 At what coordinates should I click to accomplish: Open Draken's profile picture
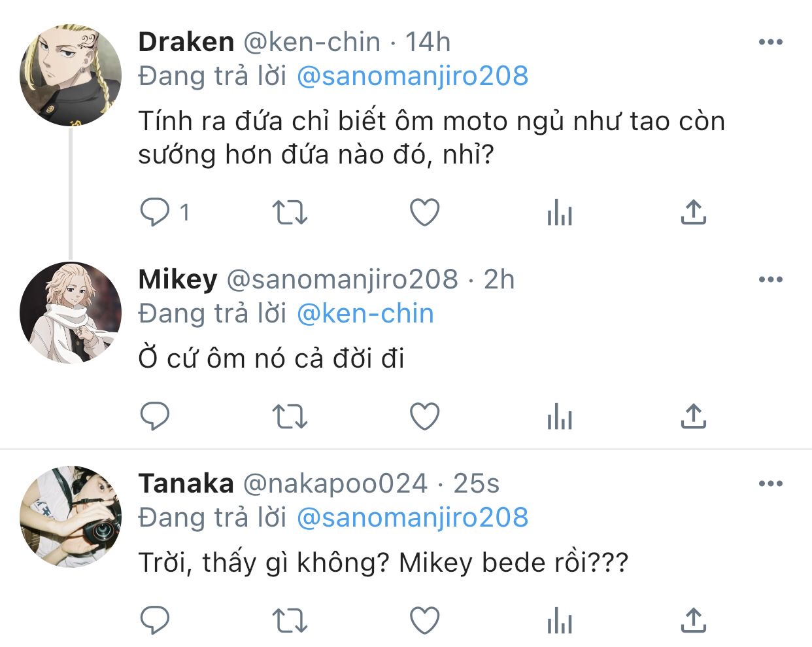(x=71, y=75)
